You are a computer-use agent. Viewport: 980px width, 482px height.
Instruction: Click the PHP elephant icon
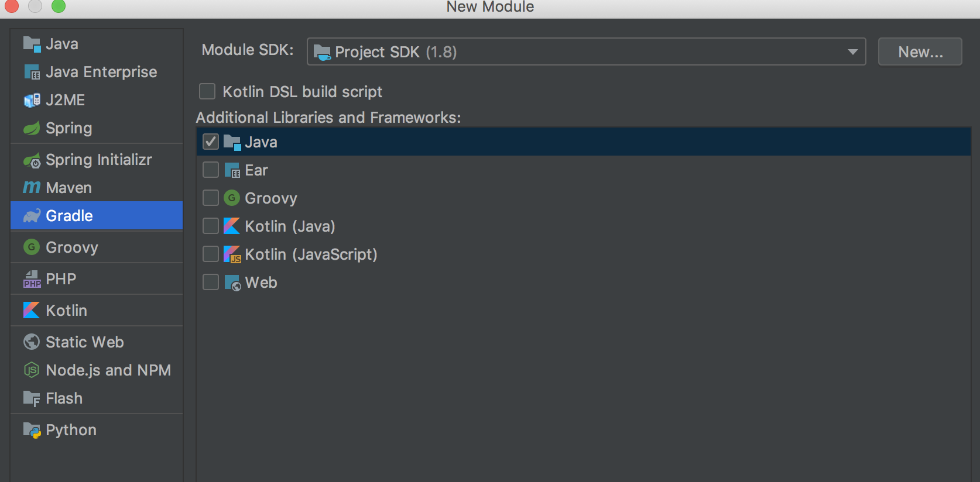coord(31,278)
